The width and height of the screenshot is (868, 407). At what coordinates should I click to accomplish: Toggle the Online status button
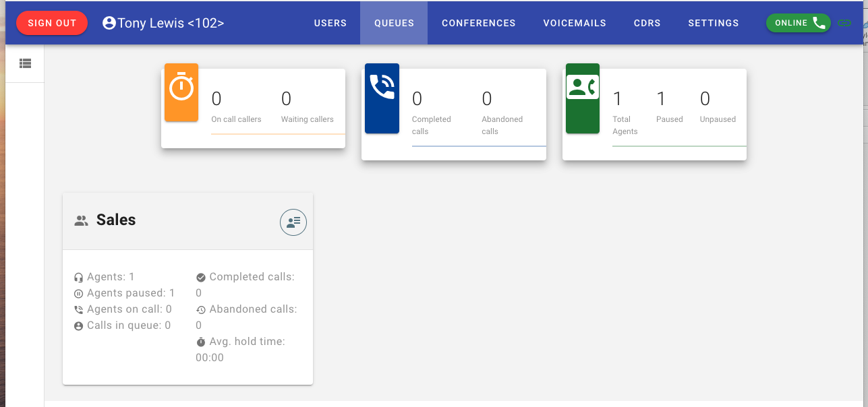coord(799,23)
